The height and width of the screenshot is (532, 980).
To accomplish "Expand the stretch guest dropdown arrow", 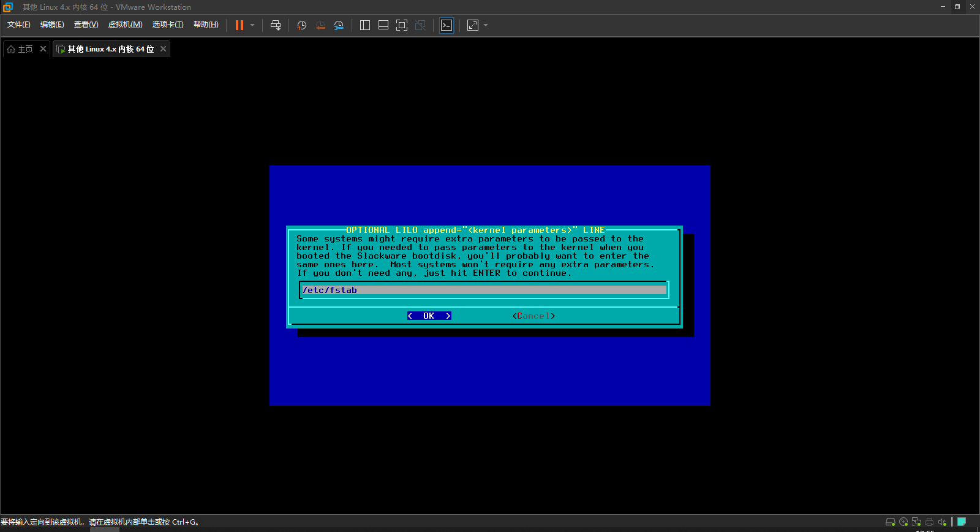I will click(486, 25).
